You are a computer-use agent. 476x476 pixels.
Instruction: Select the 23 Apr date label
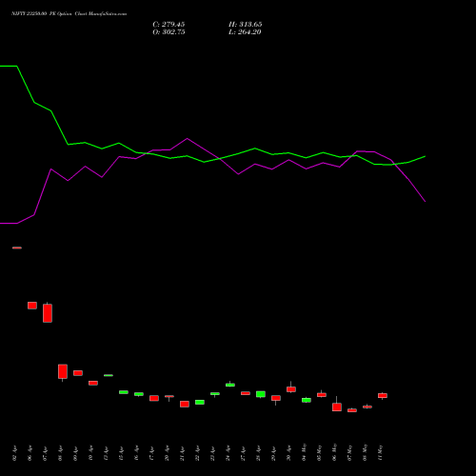(212, 453)
